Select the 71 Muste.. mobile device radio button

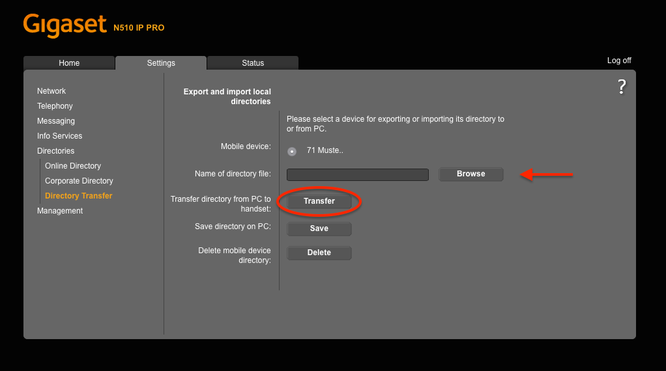pyautogui.click(x=292, y=151)
